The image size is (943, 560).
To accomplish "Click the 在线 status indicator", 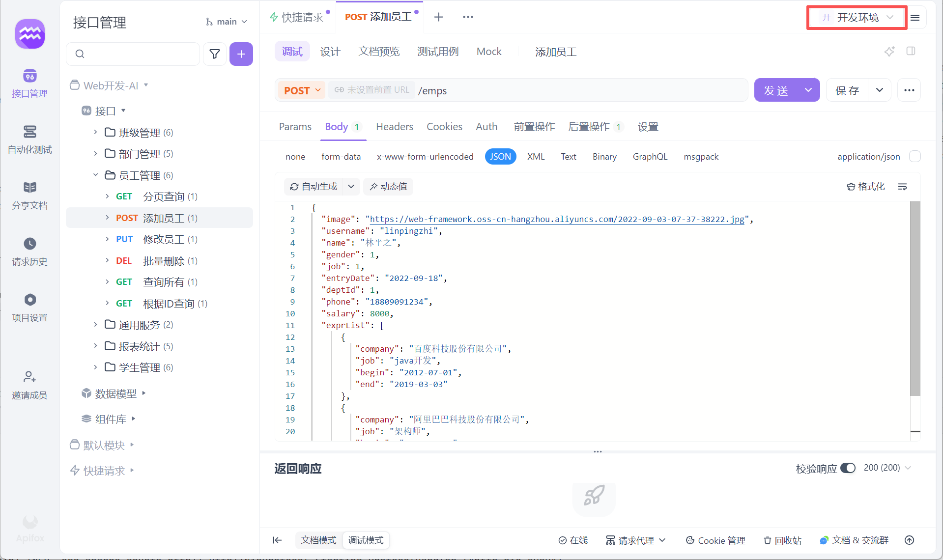I will (x=573, y=540).
